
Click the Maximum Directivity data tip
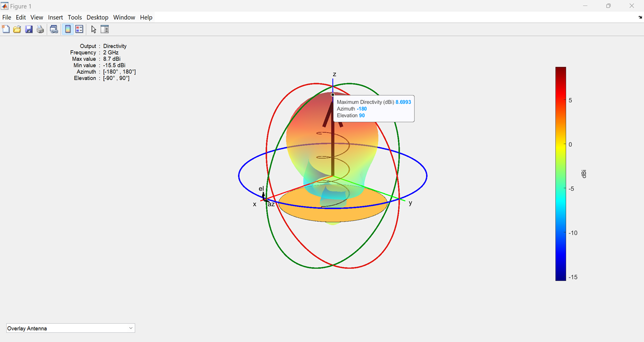[x=374, y=108]
